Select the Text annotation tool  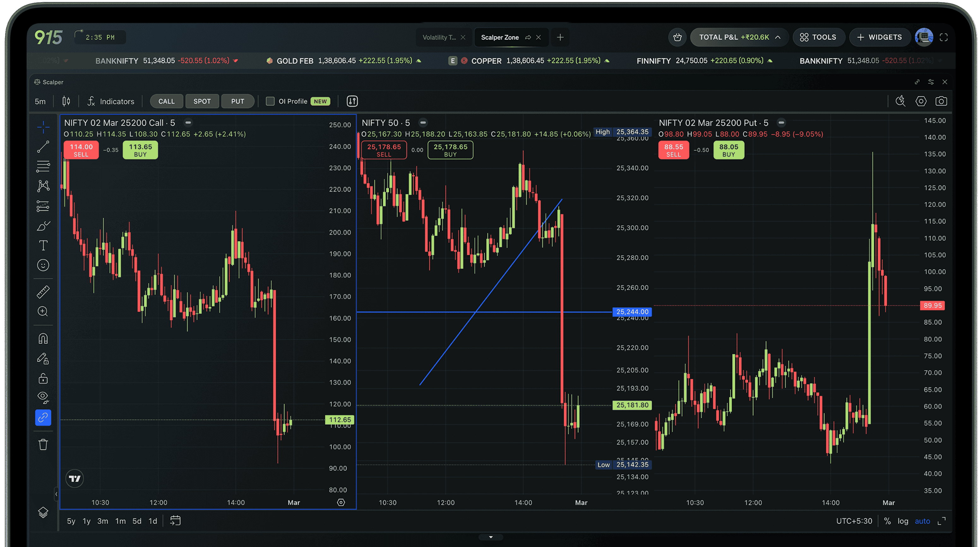[x=43, y=245]
